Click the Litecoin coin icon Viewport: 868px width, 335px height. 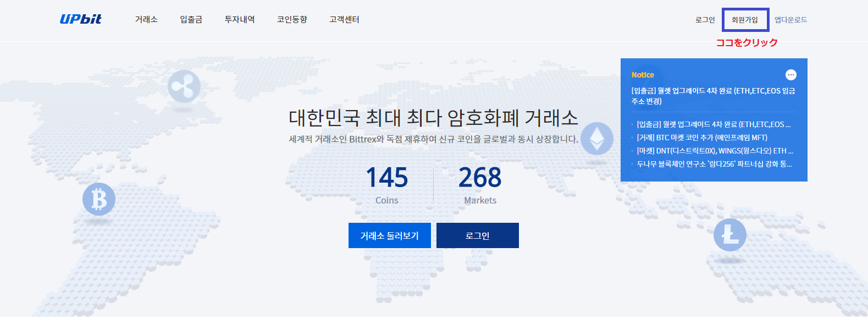tap(730, 235)
